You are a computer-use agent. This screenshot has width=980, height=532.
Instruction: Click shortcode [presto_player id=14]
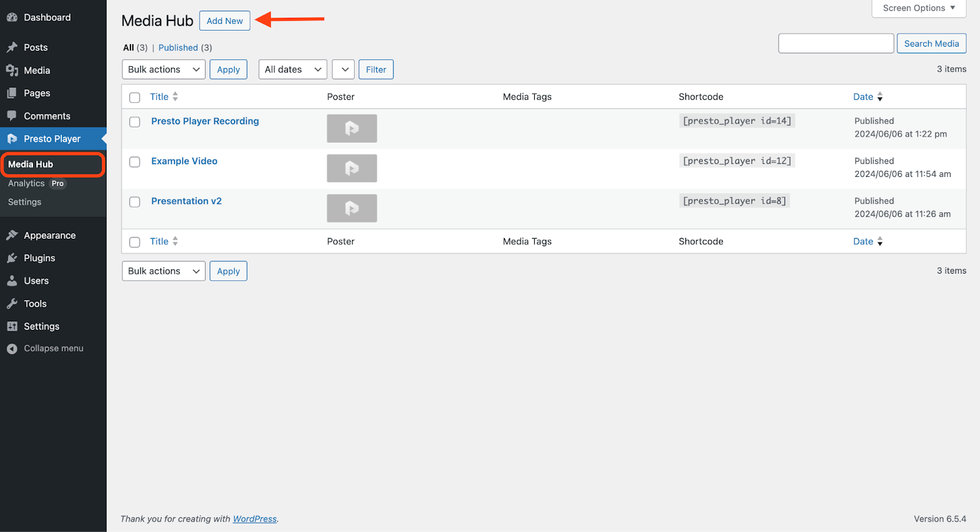coord(737,121)
